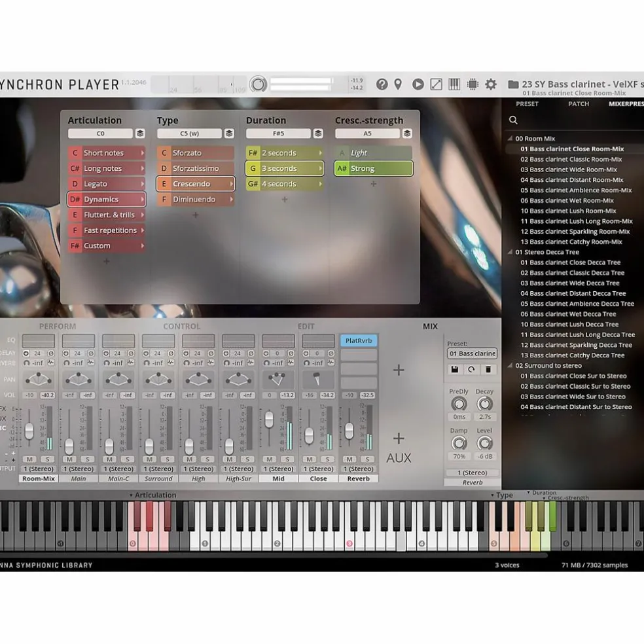The image size is (644, 644).
Task: Open the mixer Preset dropdown field
Action: (x=473, y=353)
